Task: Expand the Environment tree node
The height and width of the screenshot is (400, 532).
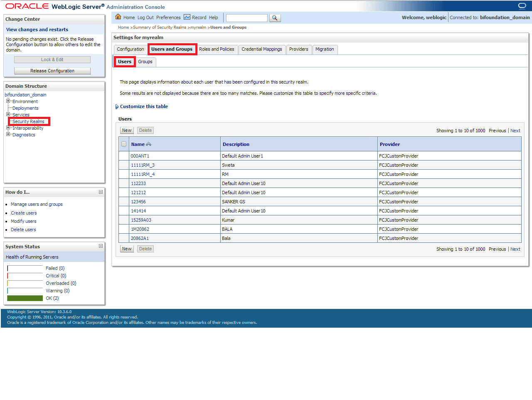Action: (x=8, y=101)
